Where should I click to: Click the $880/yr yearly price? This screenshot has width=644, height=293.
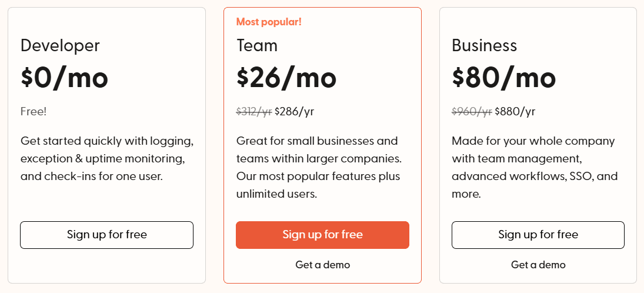(x=515, y=111)
